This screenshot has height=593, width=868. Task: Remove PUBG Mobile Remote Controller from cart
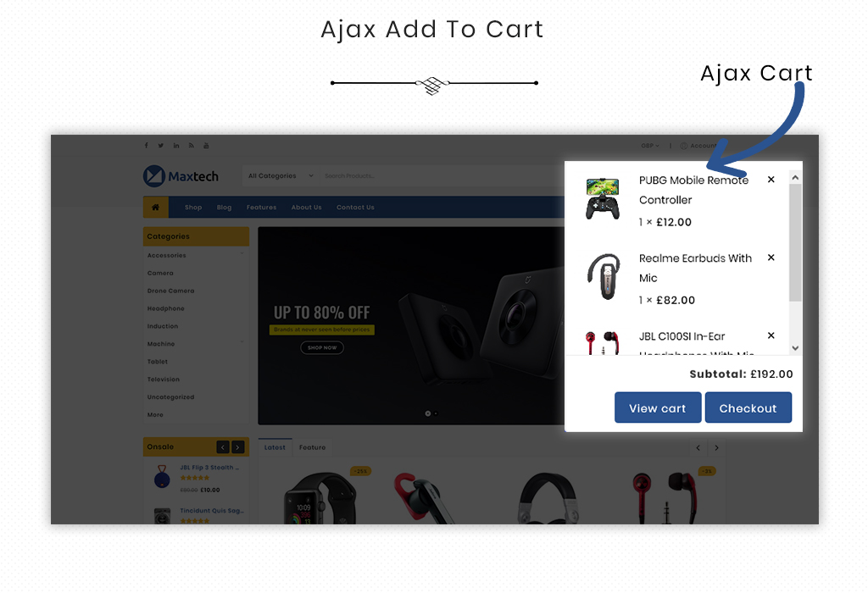pyautogui.click(x=771, y=180)
